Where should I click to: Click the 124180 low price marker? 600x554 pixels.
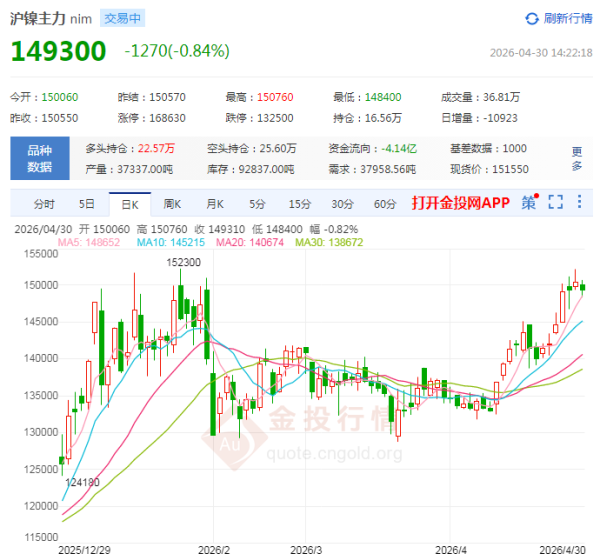[x=82, y=482]
